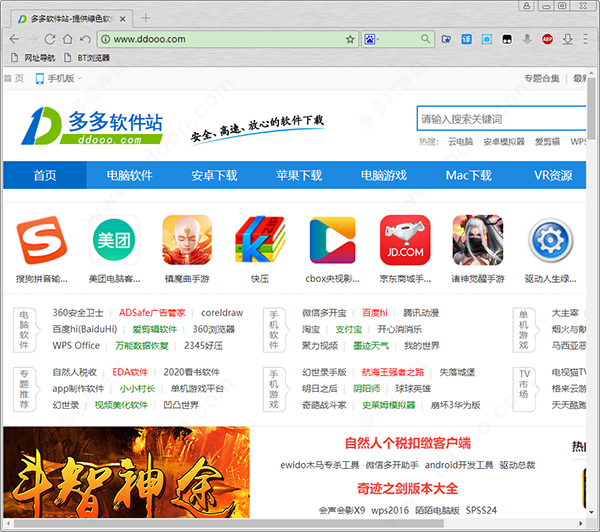
Task: Select the 安卓下载 navigation tab
Action: pyautogui.click(x=214, y=175)
